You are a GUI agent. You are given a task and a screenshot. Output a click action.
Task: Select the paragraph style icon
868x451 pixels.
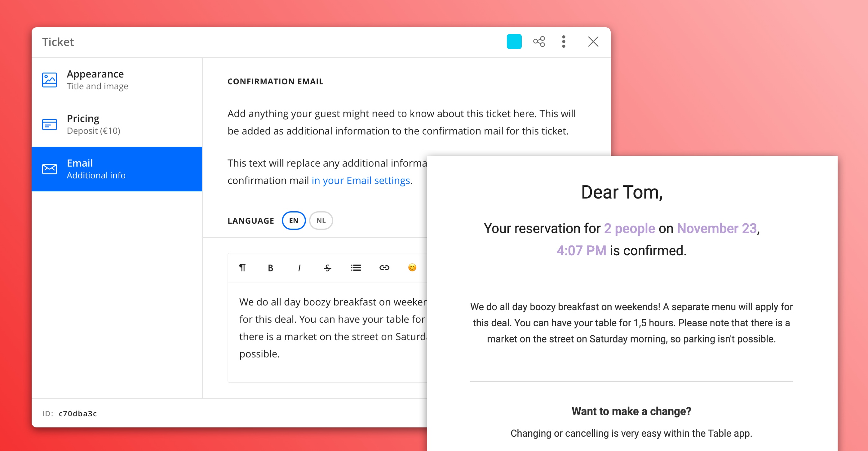point(242,266)
